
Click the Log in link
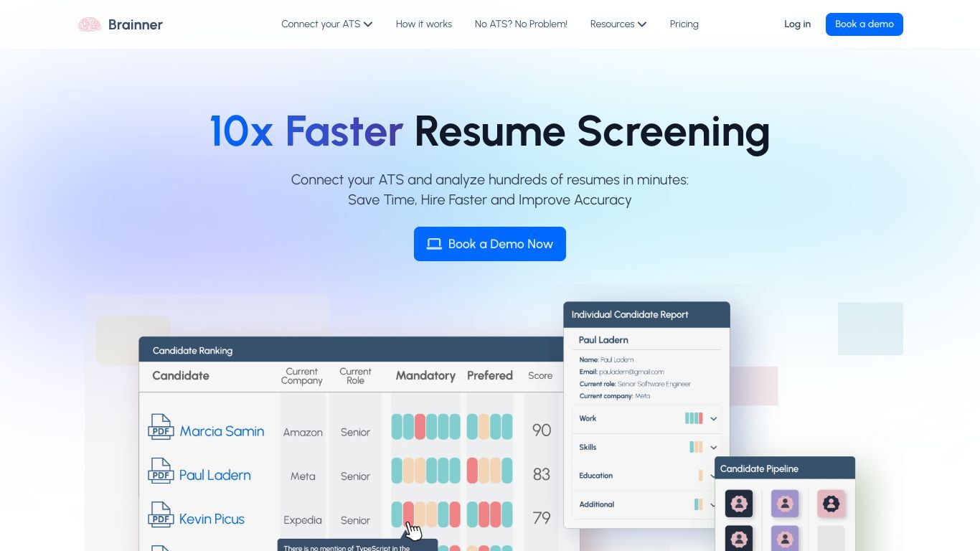(797, 24)
